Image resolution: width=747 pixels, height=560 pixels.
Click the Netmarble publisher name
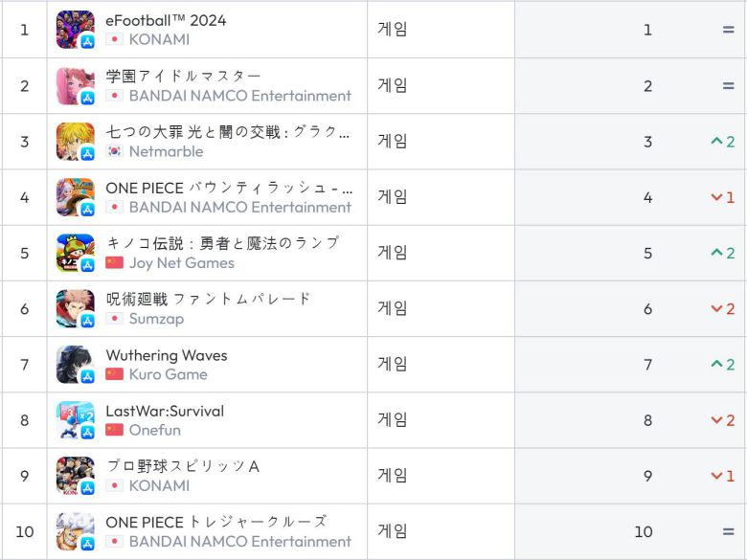[x=166, y=151]
